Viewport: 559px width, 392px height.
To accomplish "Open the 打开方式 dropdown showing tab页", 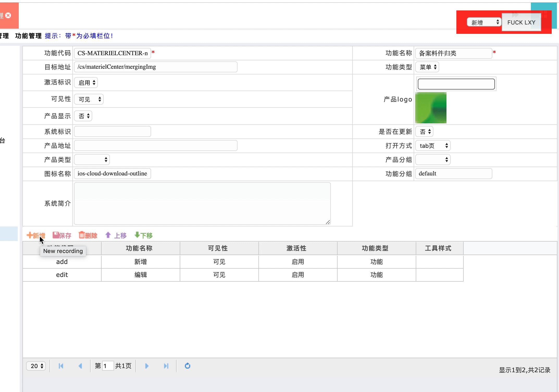I will click(433, 146).
